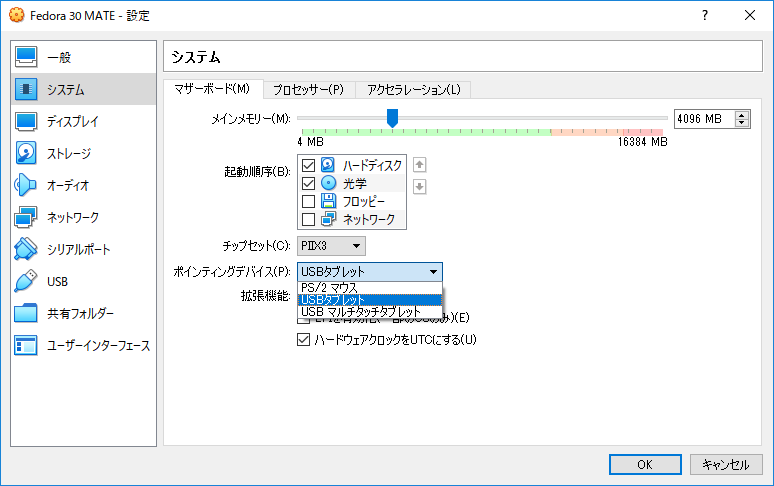The width and height of the screenshot is (774, 486).
Task: Select ストレージ label in sidebar
Action: point(69,153)
